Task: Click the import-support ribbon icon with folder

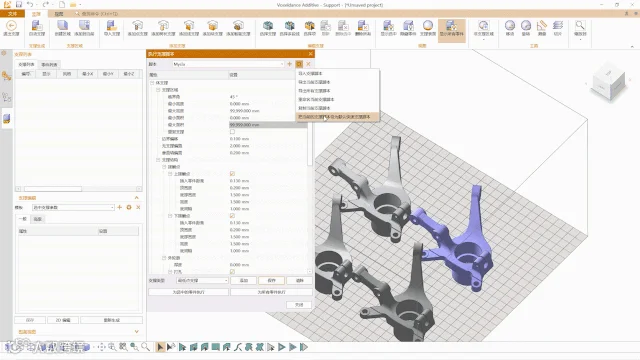Action: [111, 28]
